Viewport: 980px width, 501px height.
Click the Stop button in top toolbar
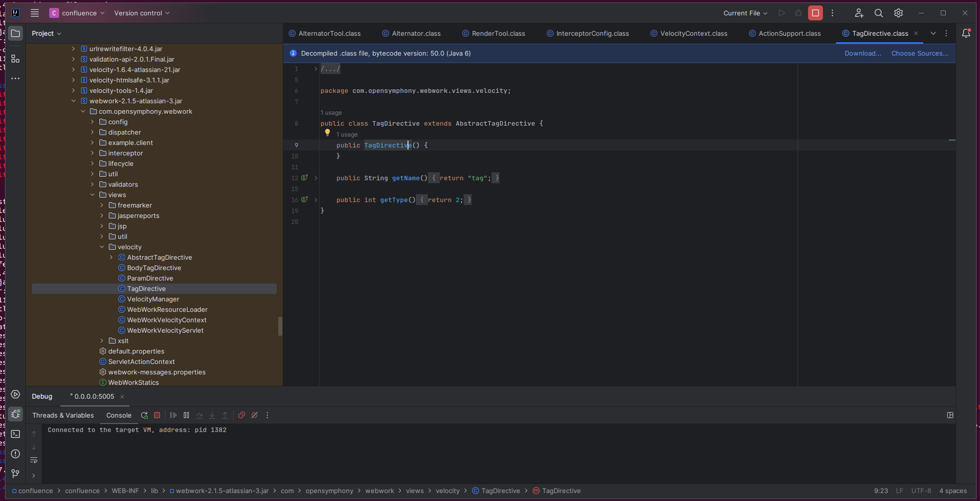816,13
